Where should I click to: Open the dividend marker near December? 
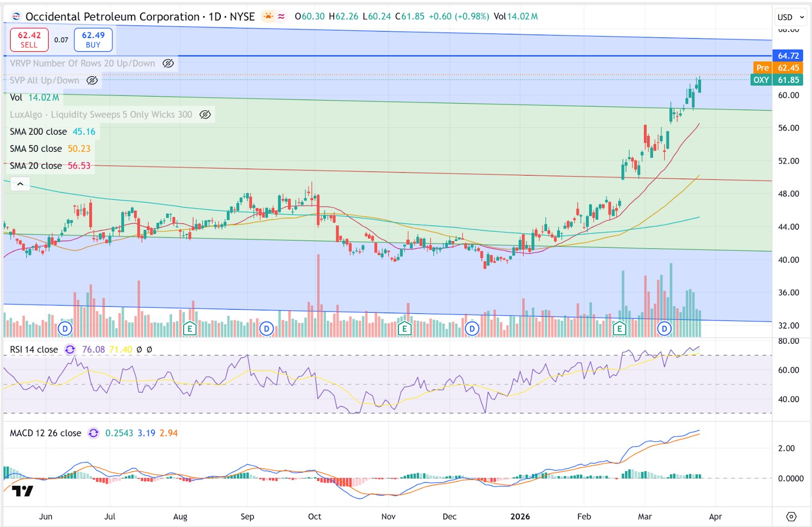472,328
